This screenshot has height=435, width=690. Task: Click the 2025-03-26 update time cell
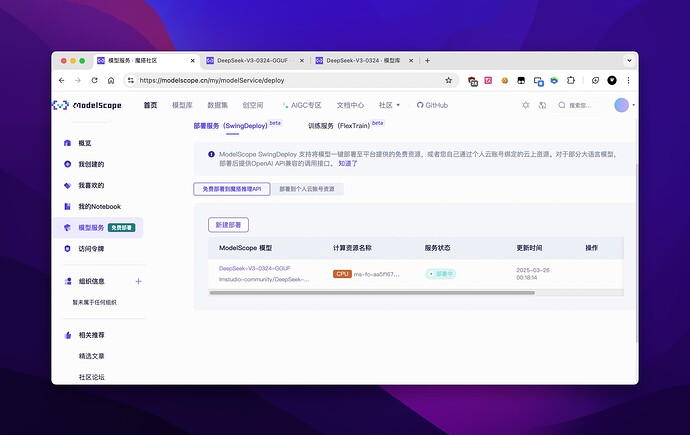coord(532,274)
